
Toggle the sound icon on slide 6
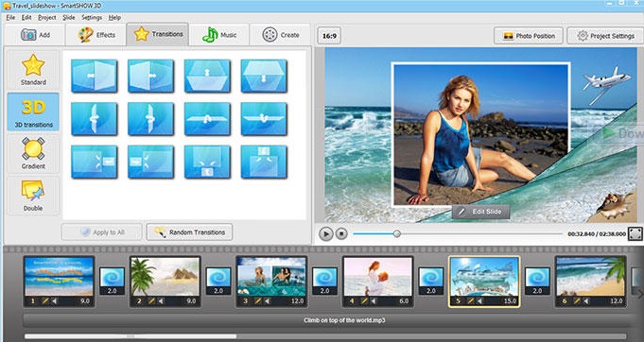(x=586, y=301)
